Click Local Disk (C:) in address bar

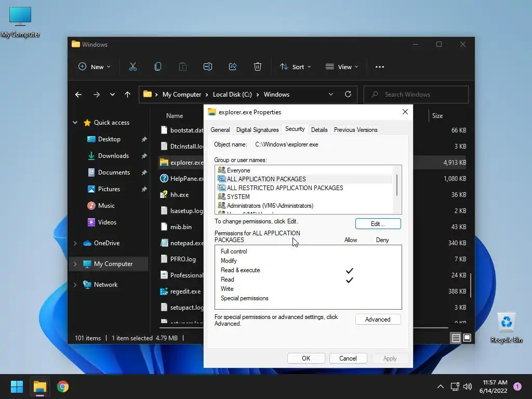pos(232,95)
